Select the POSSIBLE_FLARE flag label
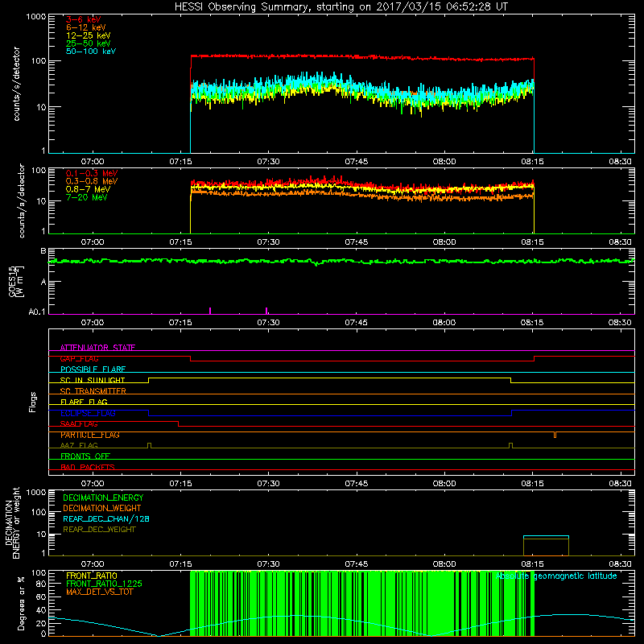Image resolution: width=644 pixels, height=644 pixels. tap(93, 369)
